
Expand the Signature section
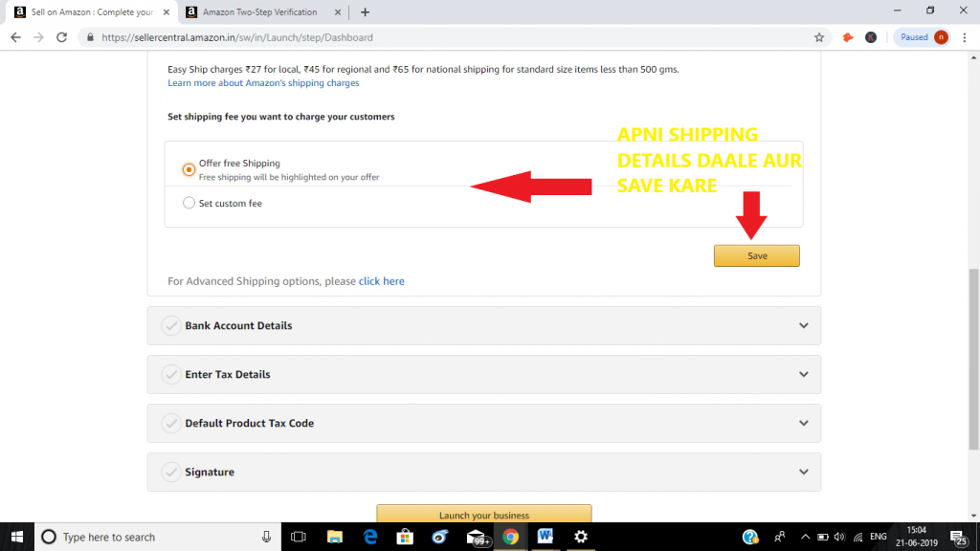(483, 472)
